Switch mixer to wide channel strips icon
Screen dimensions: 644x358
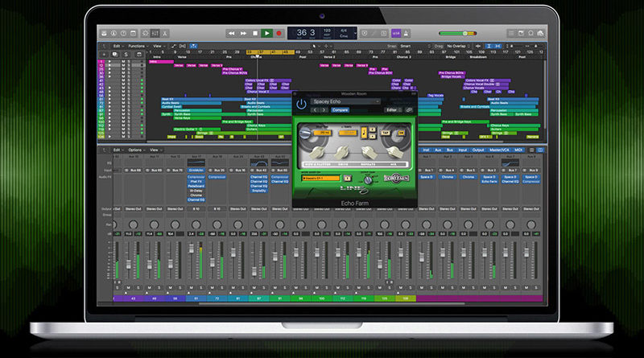coord(540,150)
